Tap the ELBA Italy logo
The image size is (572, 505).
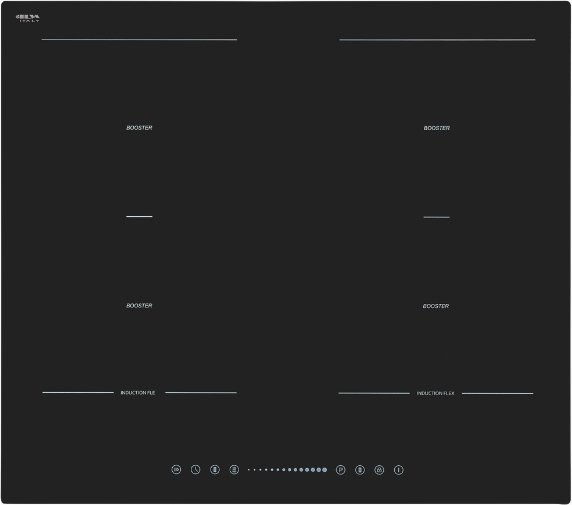[28, 18]
